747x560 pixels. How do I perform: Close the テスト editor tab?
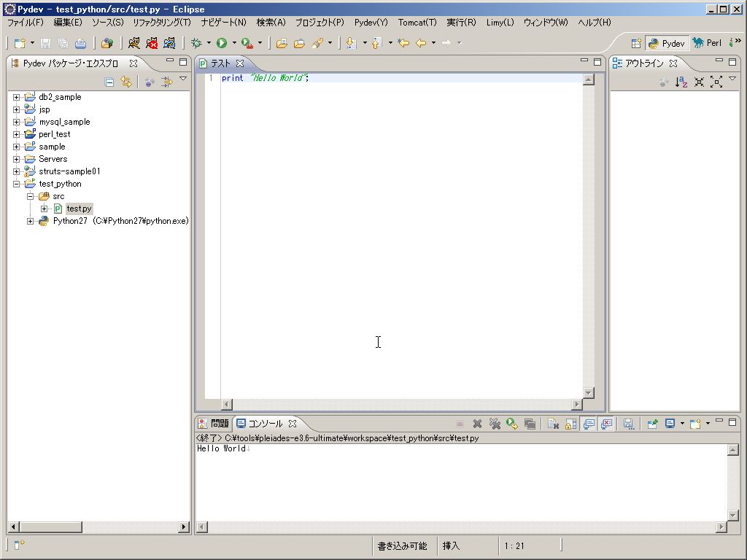(x=240, y=63)
